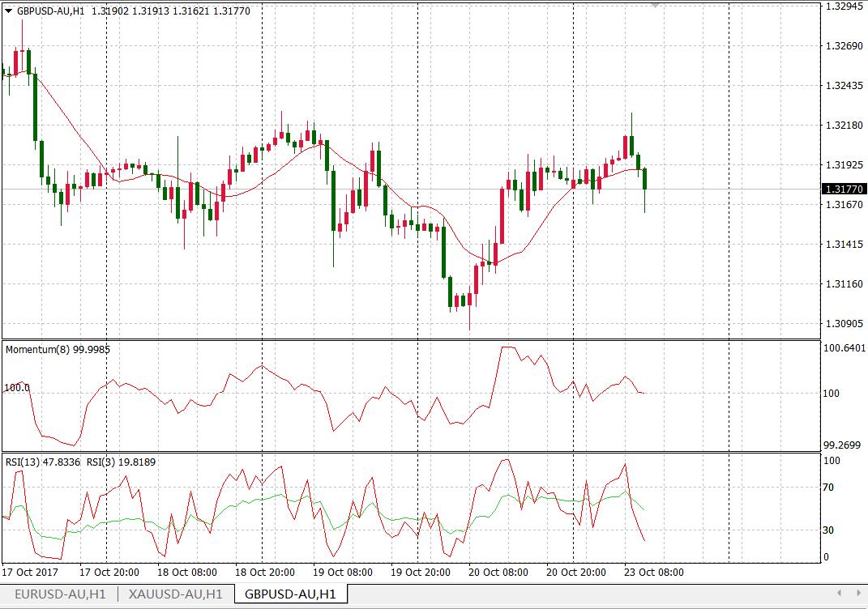868x609 pixels.
Task: Click the 1.32180 price scale label
Action: (x=844, y=126)
